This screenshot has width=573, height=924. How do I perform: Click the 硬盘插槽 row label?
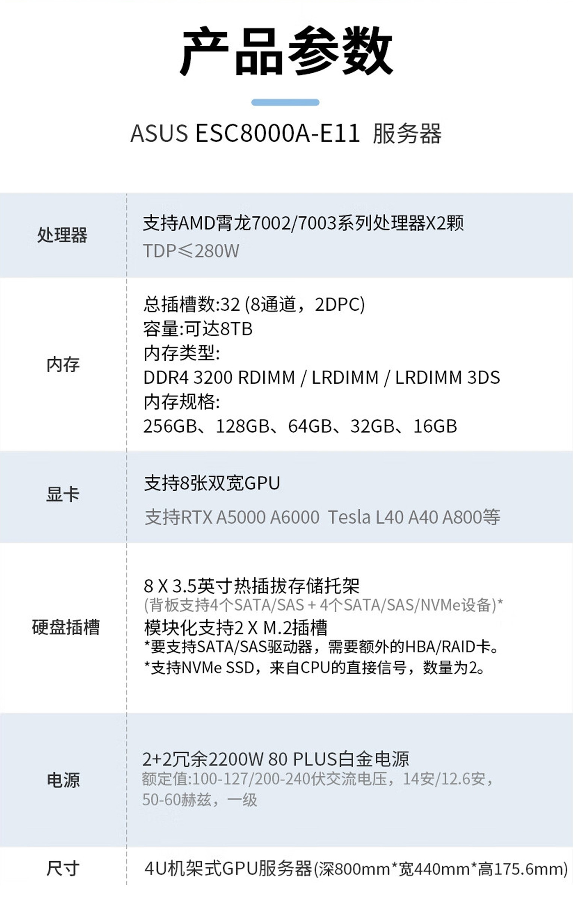(65, 627)
